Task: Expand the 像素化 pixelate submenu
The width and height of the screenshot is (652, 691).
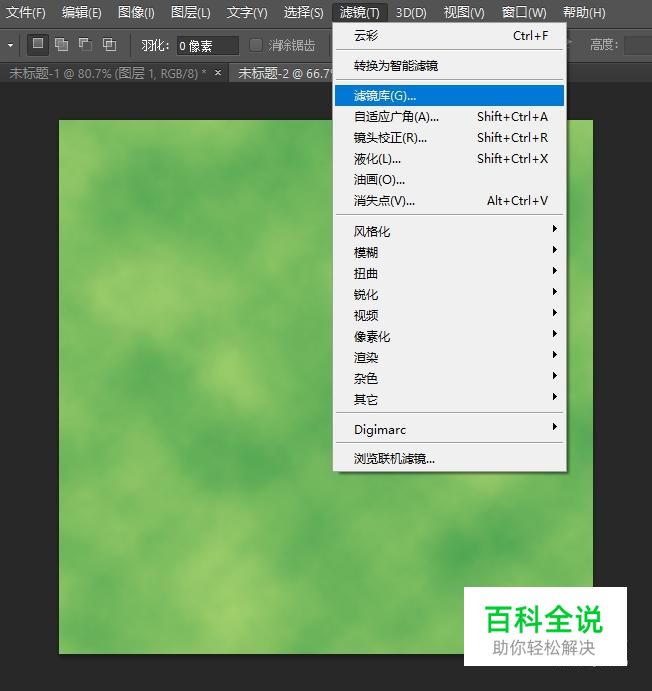Action: pyautogui.click(x=449, y=336)
